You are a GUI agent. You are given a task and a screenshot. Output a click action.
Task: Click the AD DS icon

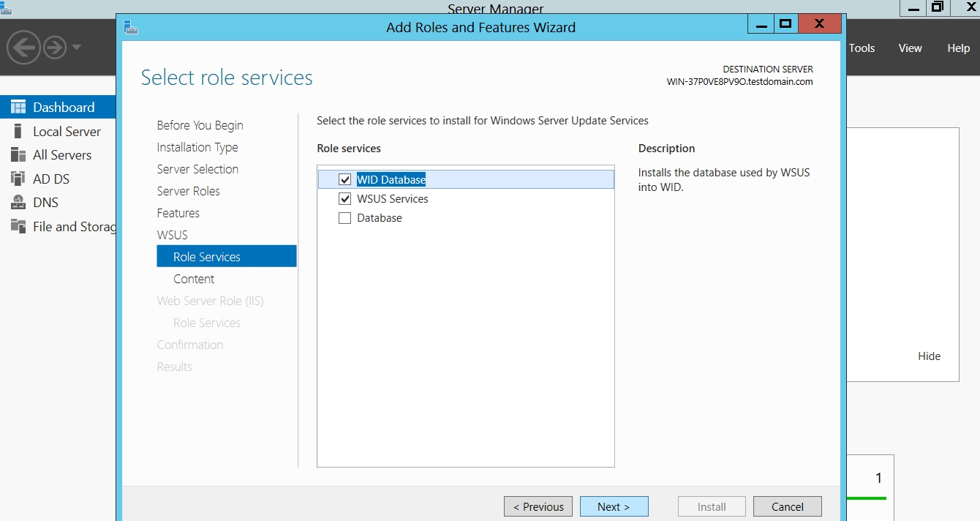click(x=18, y=179)
